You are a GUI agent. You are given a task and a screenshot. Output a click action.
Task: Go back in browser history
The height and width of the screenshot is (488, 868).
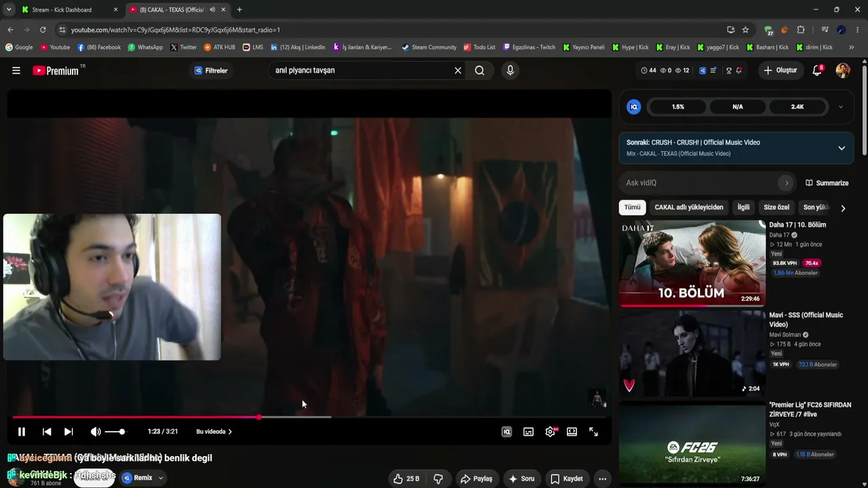(x=10, y=30)
